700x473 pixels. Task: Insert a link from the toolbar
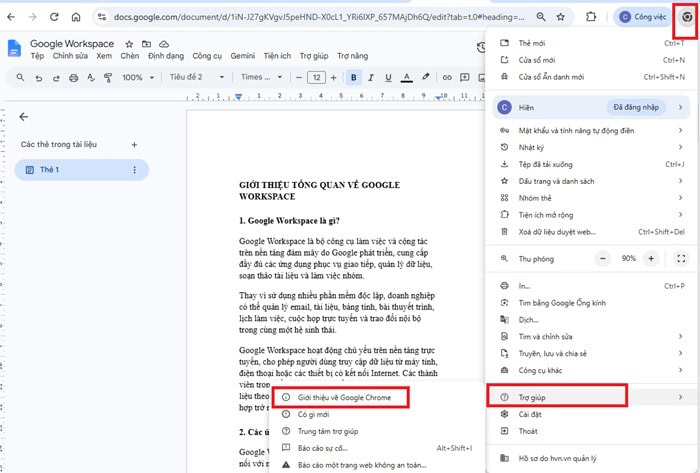pos(447,78)
